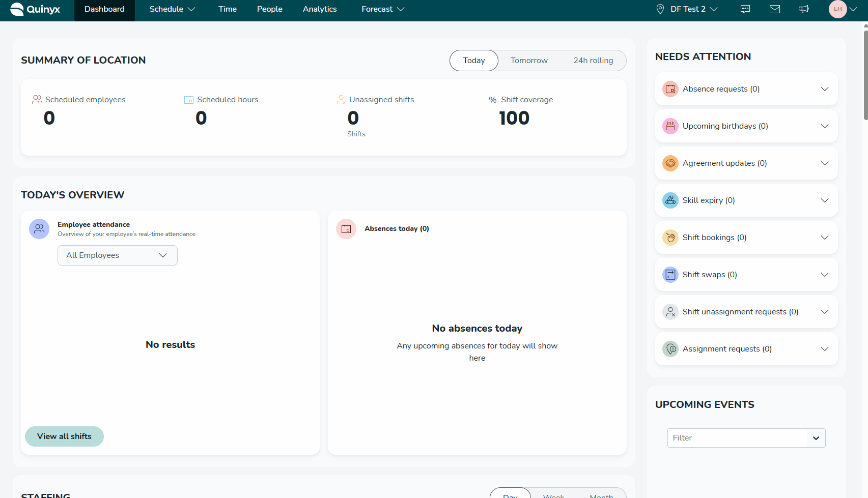868x498 pixels.
Task: Open the chat messages icon
Action: [x=745, y=9]
